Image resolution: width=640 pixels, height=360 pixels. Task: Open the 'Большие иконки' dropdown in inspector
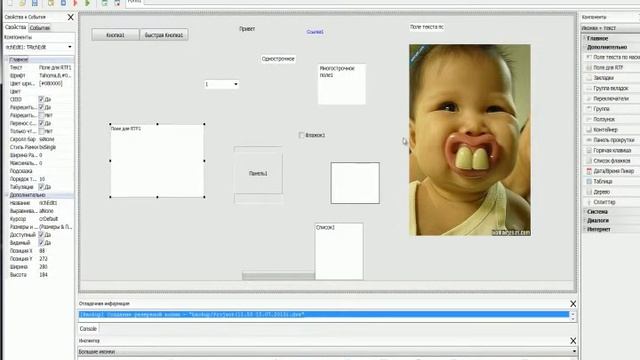pos(574,351)
